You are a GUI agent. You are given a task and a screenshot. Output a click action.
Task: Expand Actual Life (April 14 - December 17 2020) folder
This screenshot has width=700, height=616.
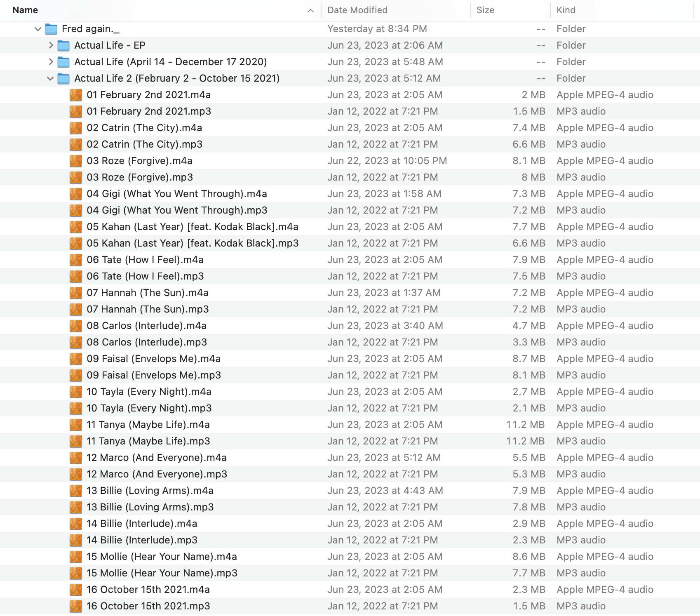pyautogui.click(x=51, y=62)
